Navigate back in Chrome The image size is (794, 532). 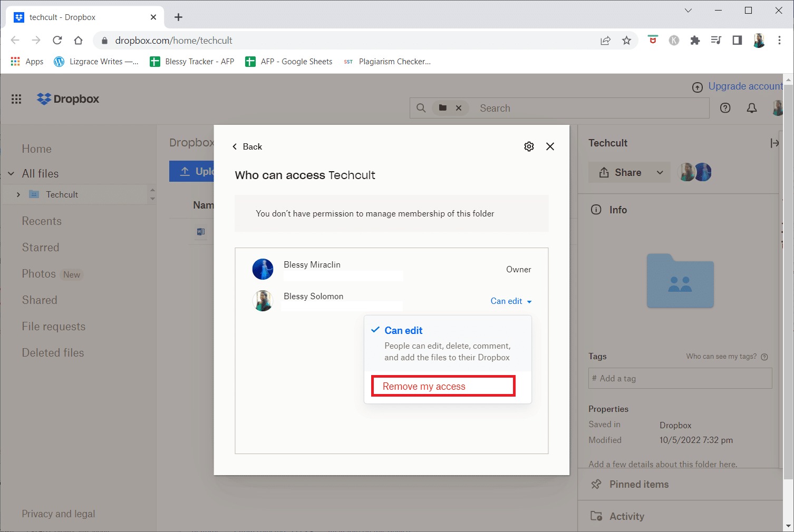point(15,40)
